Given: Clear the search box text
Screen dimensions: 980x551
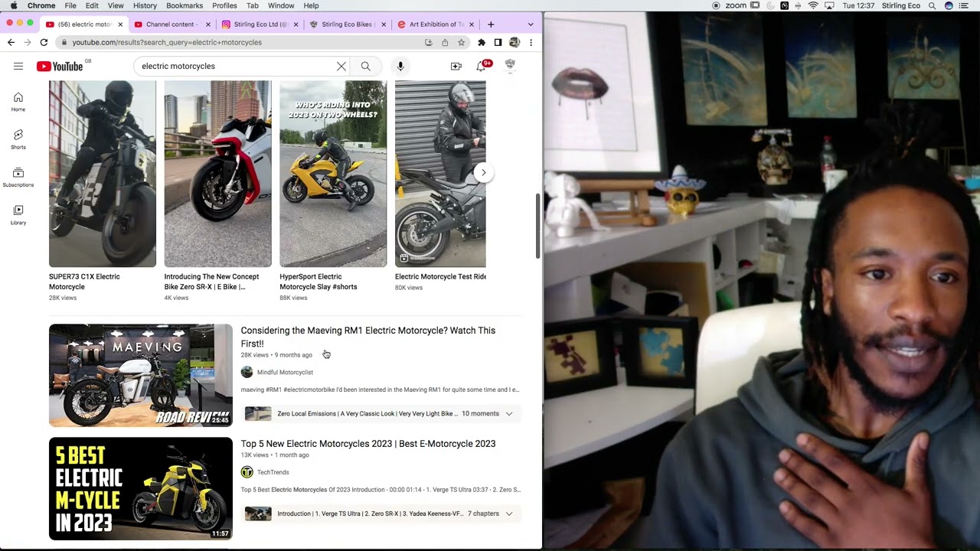Looking at the screenshot, I should pos(341,67).
